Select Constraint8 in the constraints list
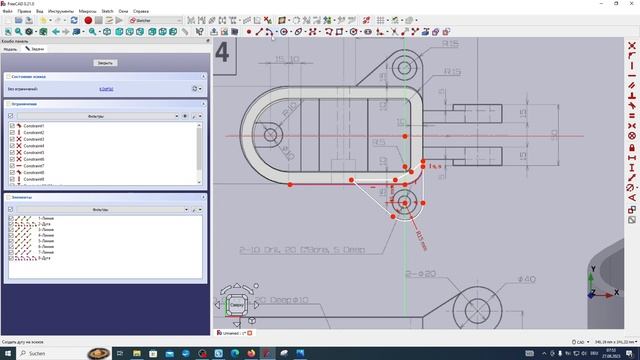 point(33,172)
